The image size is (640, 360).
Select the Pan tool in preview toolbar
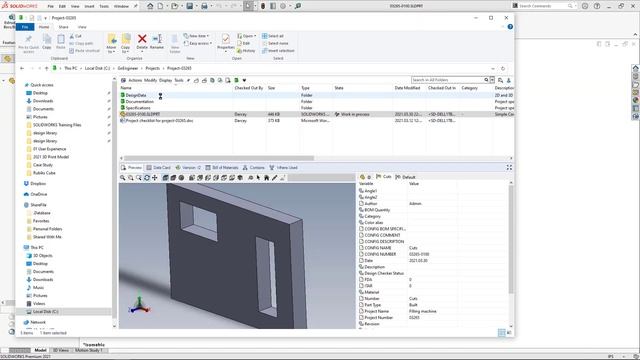click(x=155, y=178)
